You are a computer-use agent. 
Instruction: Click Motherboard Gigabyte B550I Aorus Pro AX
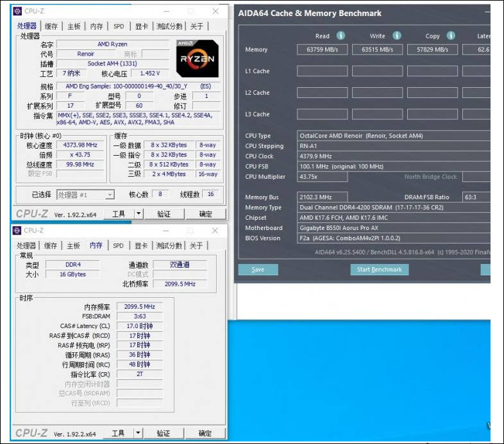point(394,228)
